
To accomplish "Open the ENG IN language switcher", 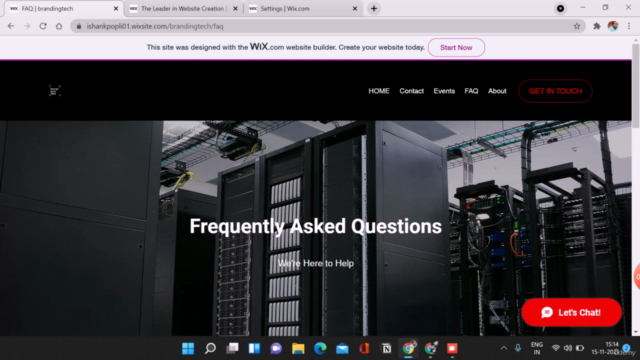I will 537,348.
